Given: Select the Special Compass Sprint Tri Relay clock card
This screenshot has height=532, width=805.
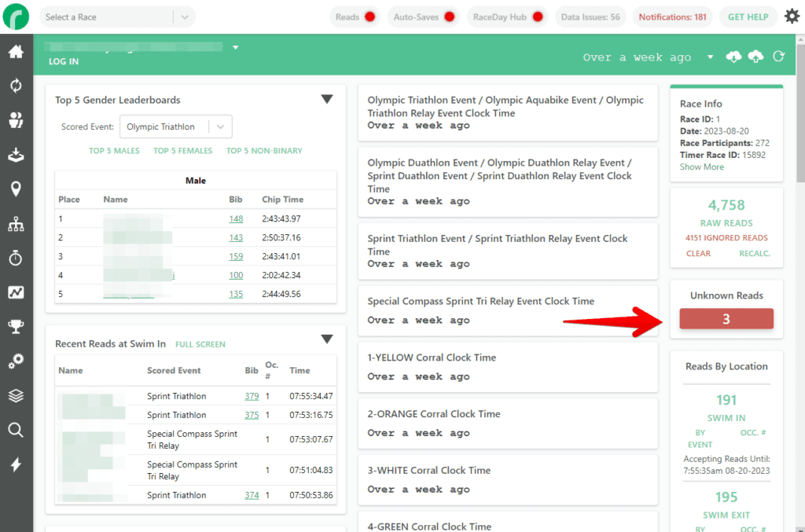Looking at the screenshot, I should coord(508,311).
